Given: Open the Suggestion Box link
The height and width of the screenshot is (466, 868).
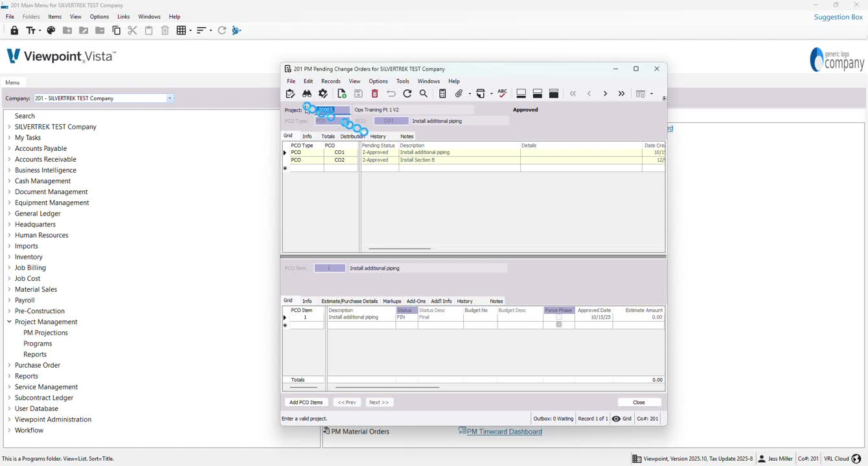Looking at the screenshot, I should pos(838,17).
